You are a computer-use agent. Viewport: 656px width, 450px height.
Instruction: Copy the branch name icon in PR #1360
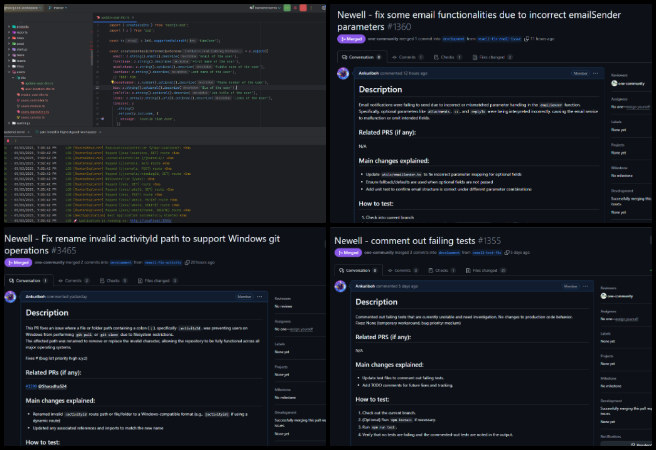coord(526,39)
